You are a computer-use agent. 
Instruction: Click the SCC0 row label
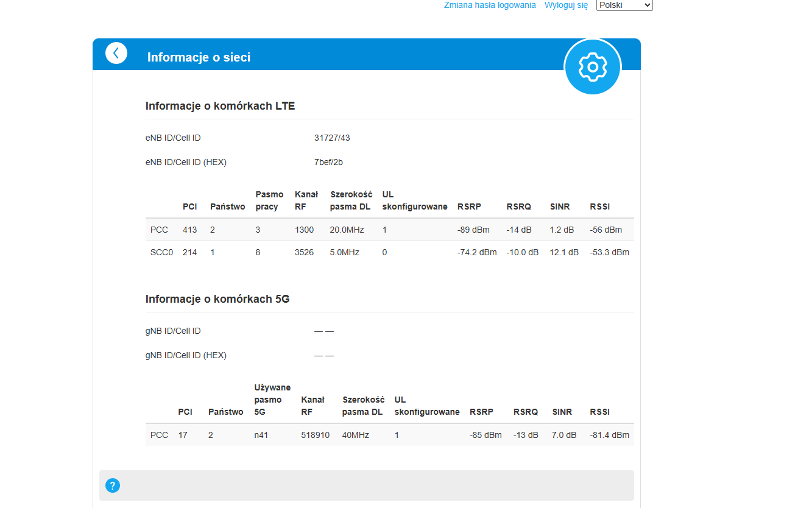[162, 252]
